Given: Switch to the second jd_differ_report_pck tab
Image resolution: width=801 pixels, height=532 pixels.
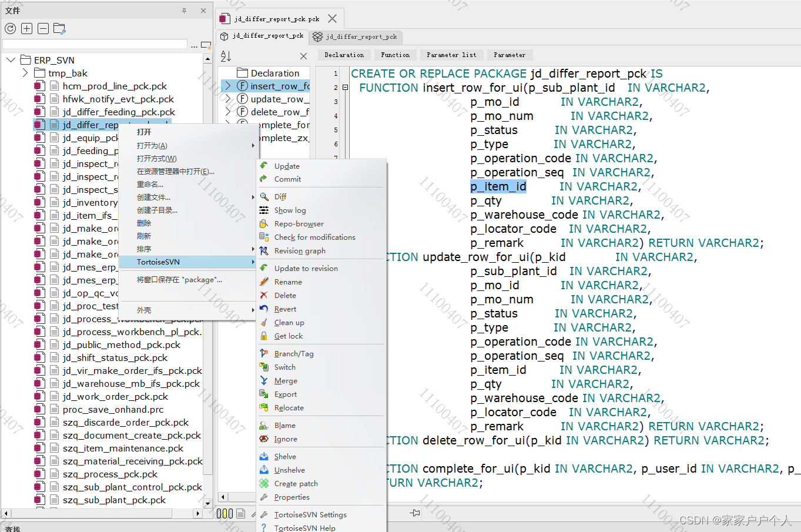Looking at the screenshot, I should (356, 36).
